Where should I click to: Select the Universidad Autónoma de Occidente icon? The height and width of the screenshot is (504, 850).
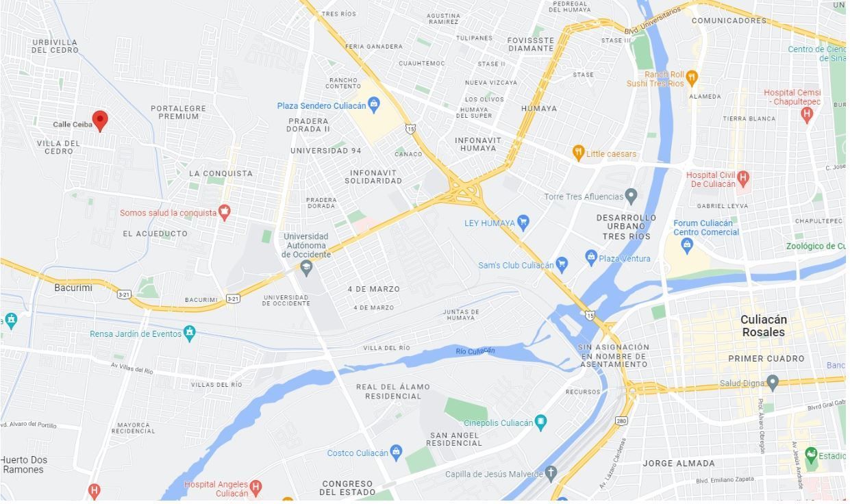point(307,267)
